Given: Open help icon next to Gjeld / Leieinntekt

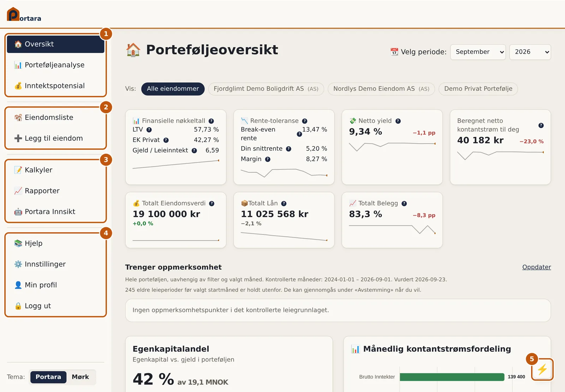Looking at the screenshot, I should [194, 151].
